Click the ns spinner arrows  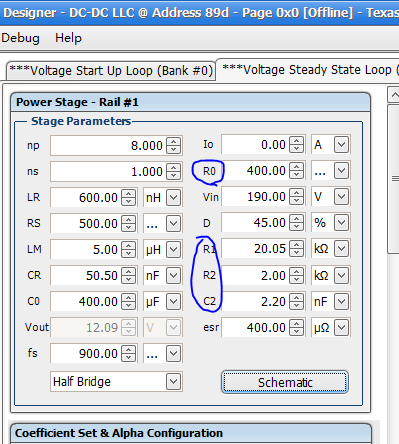(173, 172)
